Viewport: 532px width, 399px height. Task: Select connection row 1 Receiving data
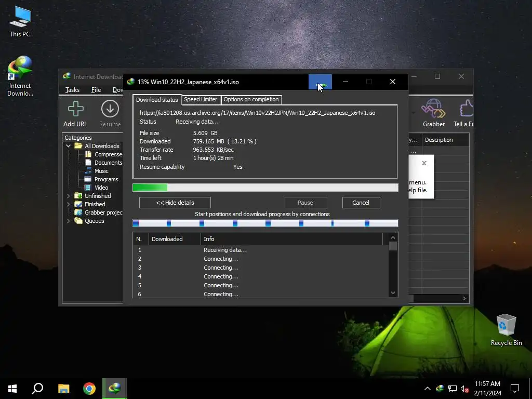tap(261, 250)
